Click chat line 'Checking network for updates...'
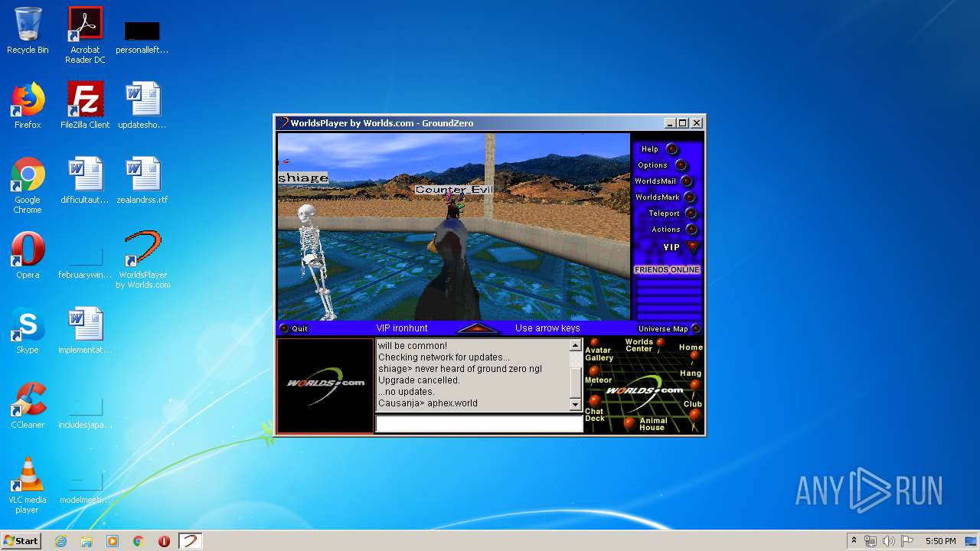Screen dimensions: 980x551 click(x=443, y=357)
